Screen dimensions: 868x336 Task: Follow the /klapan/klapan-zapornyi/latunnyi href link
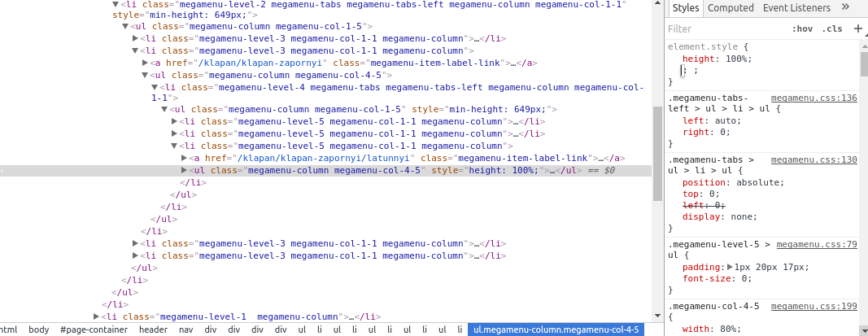324,159
